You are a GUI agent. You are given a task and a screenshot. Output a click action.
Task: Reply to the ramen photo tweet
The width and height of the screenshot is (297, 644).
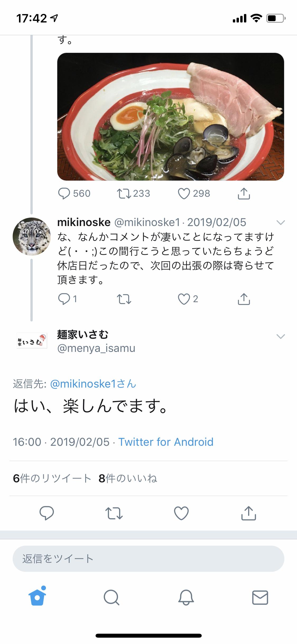click(x=64, y=194)
